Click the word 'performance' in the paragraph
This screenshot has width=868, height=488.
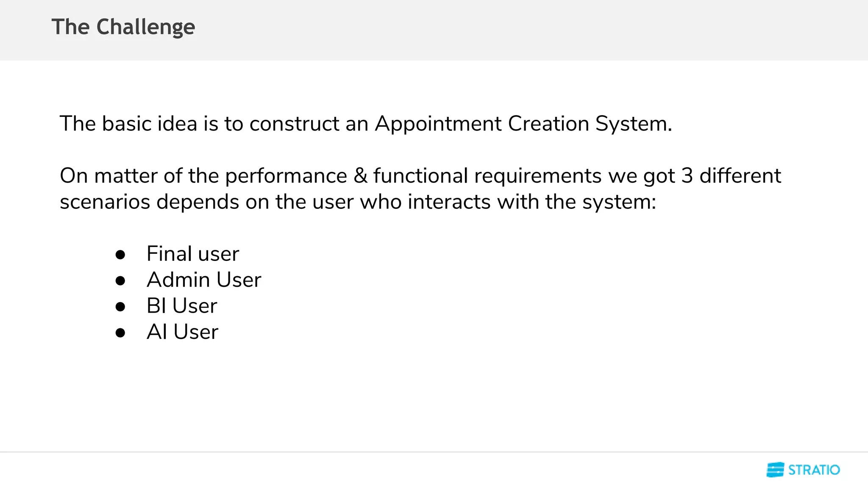(286, 176)
